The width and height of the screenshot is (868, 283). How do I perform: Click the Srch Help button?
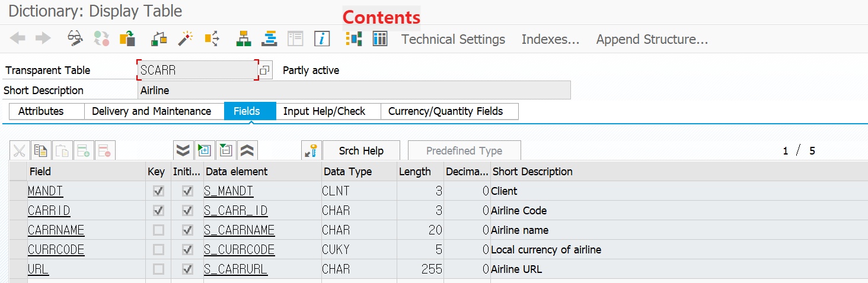(x=361, y=151)
